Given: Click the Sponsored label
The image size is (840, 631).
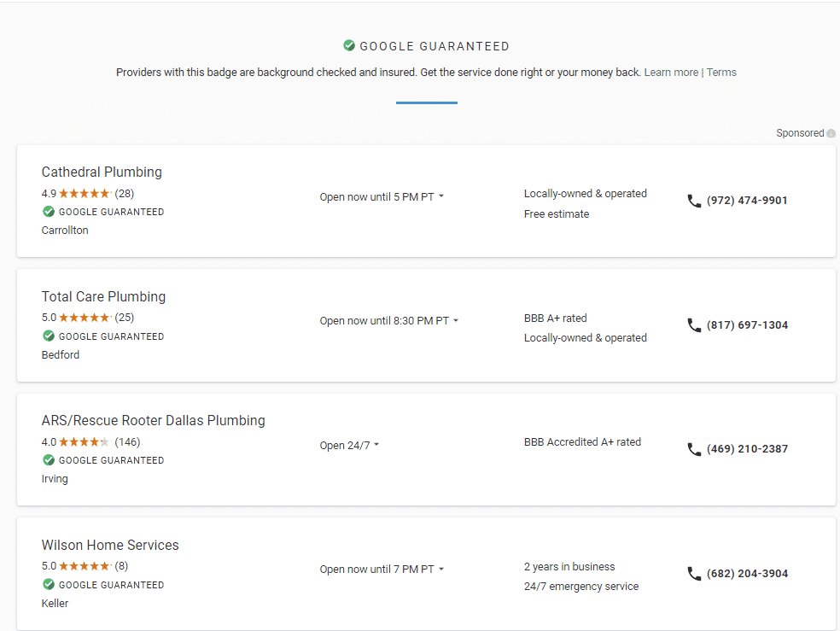Looking at the screenshot, I should [x=800, y=133].
